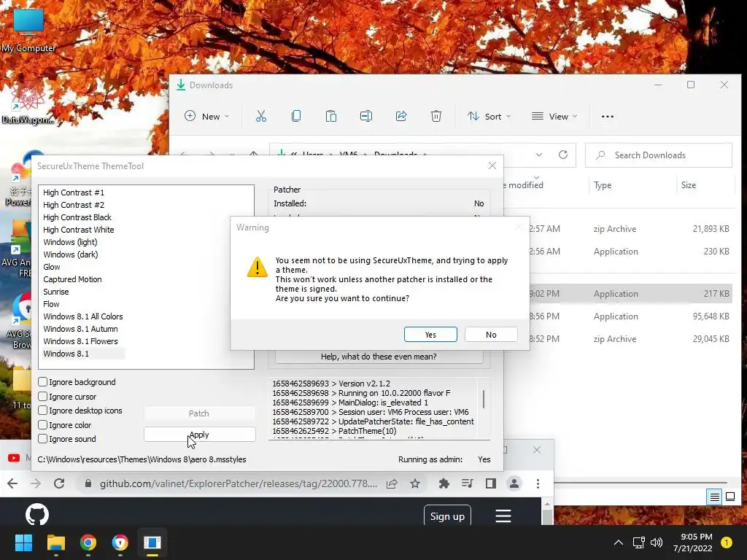
Task: Pick the Captured Motion theme
Action: [72, 279]
